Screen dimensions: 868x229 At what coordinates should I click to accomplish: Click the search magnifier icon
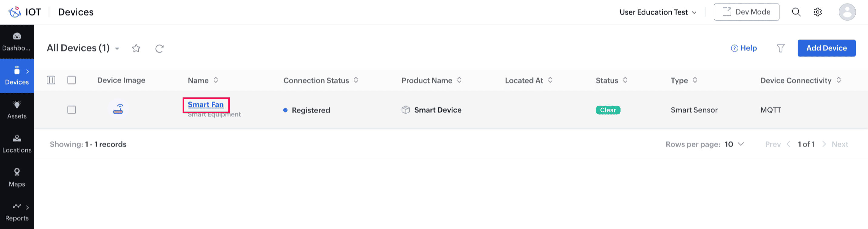coord(796,12)
